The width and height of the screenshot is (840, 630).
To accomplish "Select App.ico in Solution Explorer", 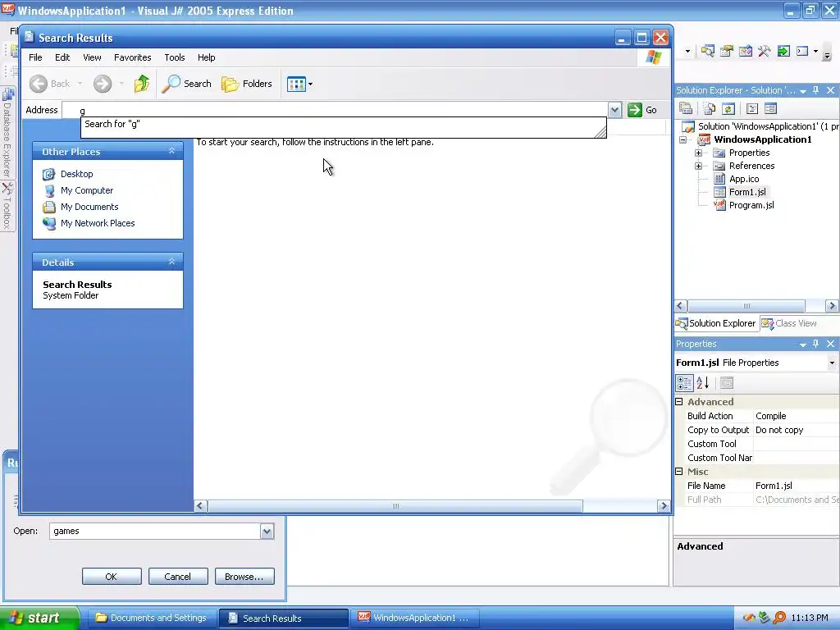I will click(743, 179).
